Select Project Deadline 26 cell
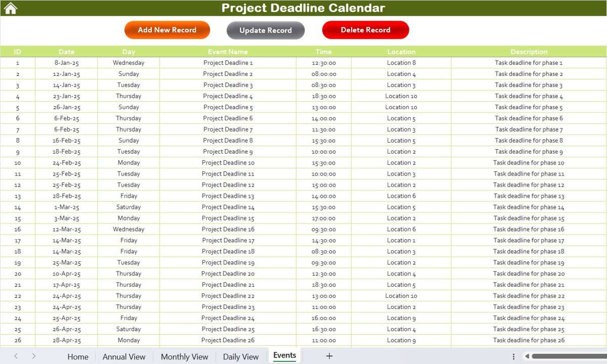 (x=228, y=340)
